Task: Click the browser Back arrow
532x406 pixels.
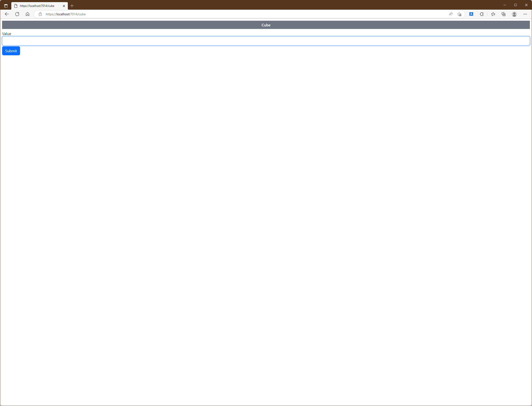Action: tap(7, 14)
